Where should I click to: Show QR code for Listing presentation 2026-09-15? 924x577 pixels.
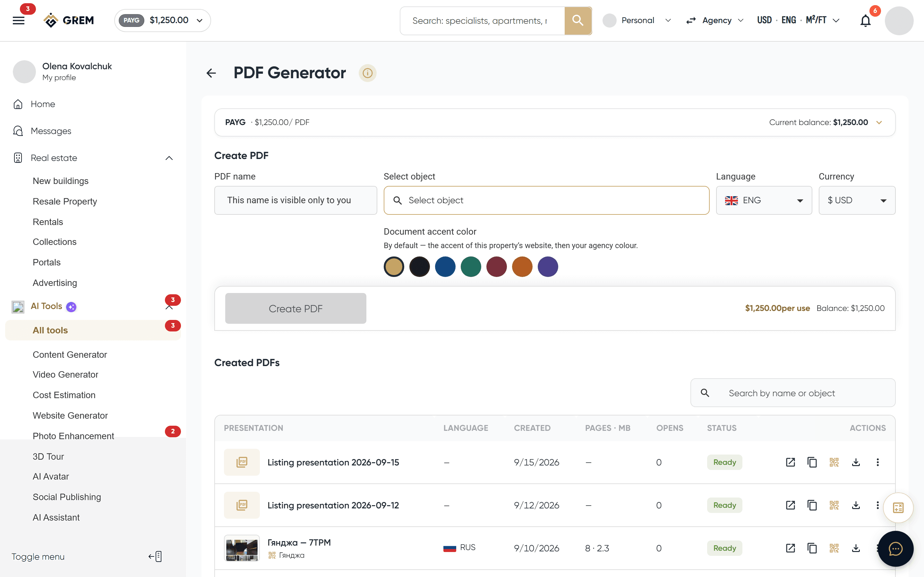click(x=834, y=462)
